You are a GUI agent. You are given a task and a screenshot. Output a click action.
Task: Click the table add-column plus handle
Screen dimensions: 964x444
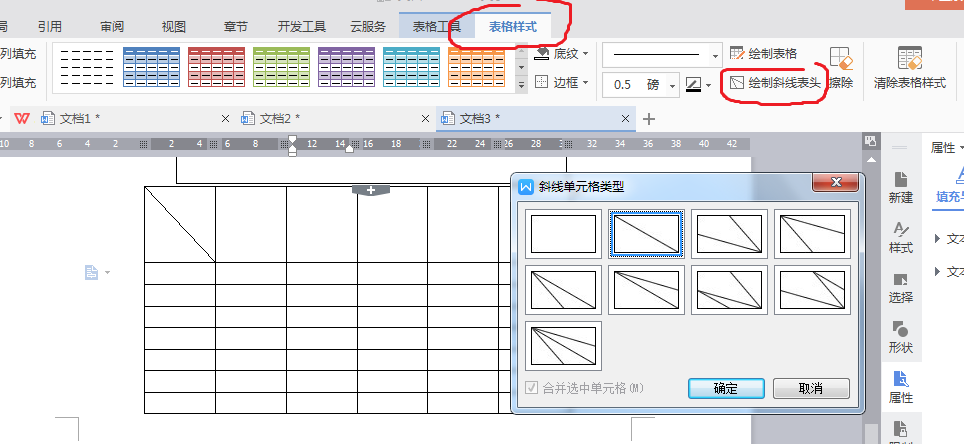coord(371,191)
